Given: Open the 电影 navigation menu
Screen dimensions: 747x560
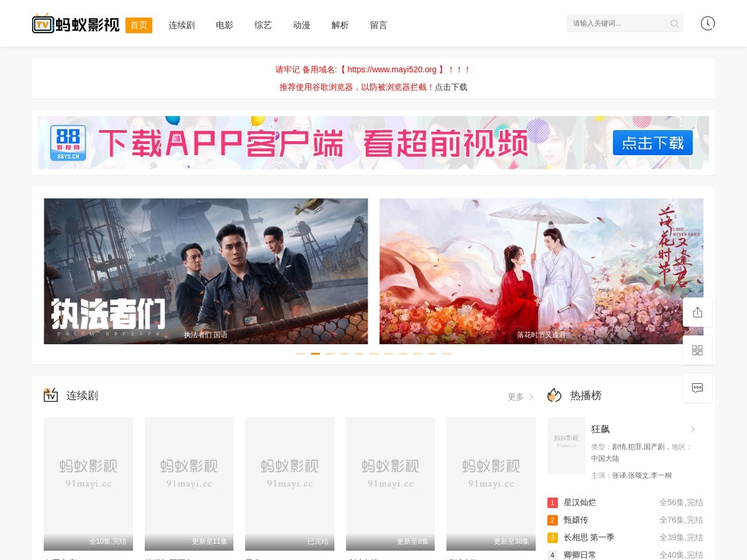Looking at the screenshot, I should coord(225,25).
